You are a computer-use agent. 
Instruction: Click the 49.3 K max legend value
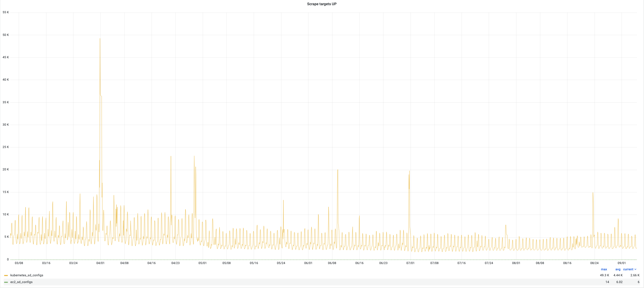coord(604,275)
